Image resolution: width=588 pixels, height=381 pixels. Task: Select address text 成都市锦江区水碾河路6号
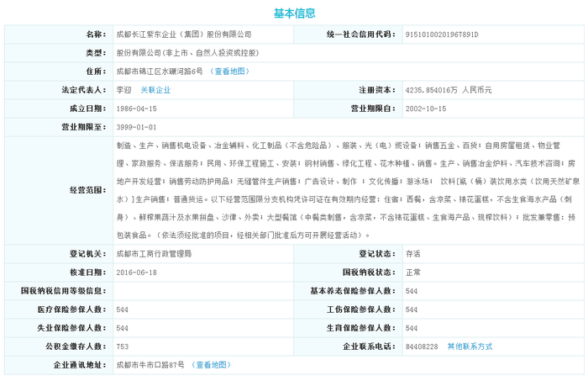160,71
